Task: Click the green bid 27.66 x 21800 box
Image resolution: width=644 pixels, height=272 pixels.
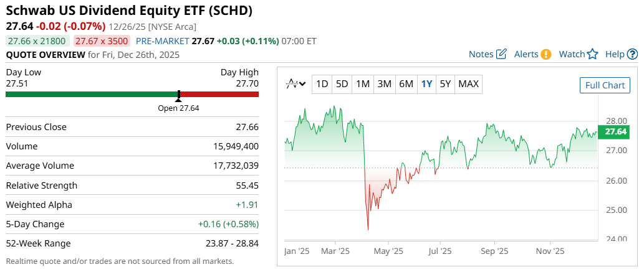Action: coord(37,41)
